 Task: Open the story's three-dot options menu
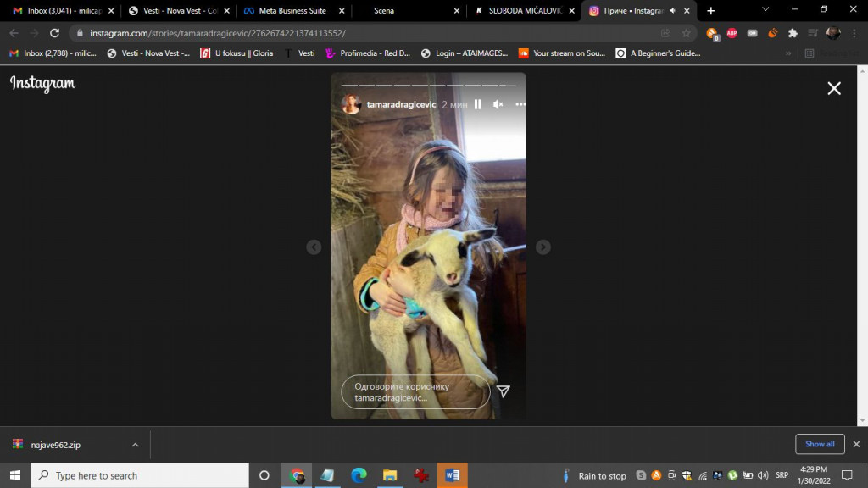tap(520, 104)
